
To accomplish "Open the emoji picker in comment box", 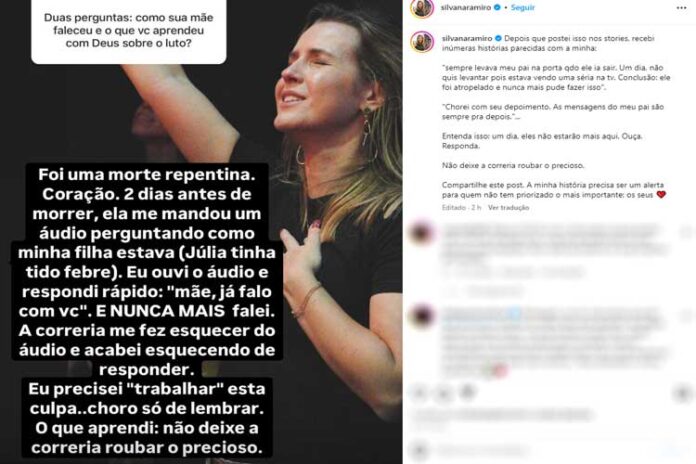I will tap(420, 450).
